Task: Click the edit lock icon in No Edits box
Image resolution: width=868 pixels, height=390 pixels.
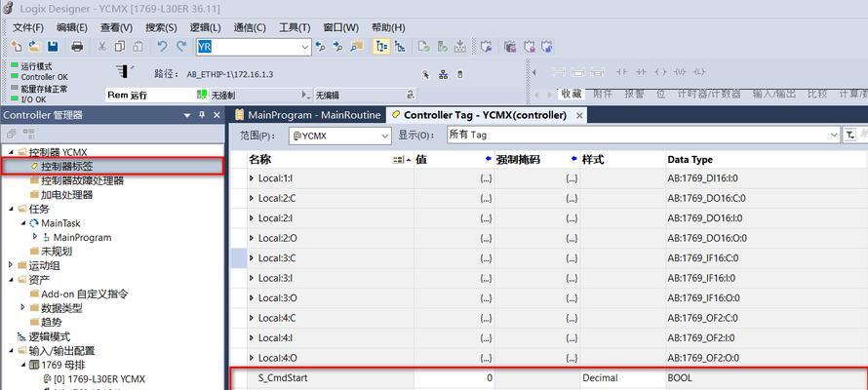Action: pos(411,95)
